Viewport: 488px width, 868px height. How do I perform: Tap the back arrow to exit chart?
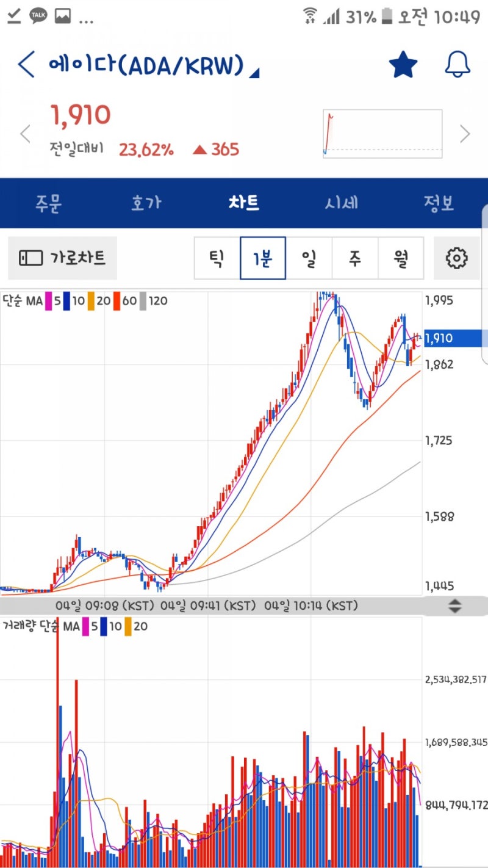[25, 63]
